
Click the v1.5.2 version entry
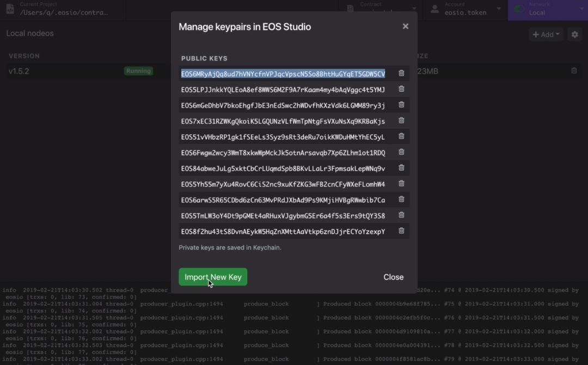pyautogui.click(x=19, y=71)
